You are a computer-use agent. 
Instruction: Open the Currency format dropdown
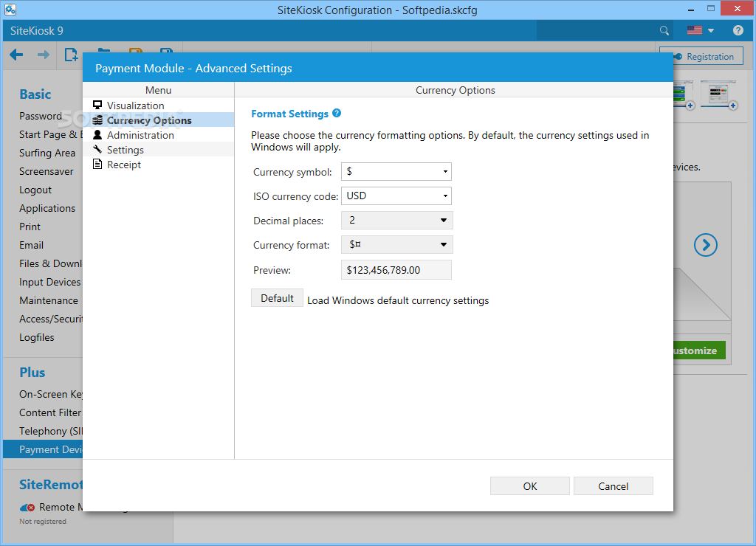click(x=396, y=245)
